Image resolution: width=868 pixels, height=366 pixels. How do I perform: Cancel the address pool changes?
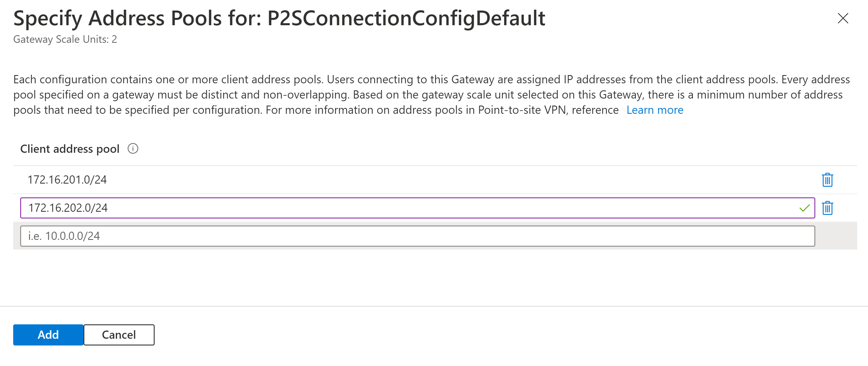pyautogui.click(x=119, y=335)
